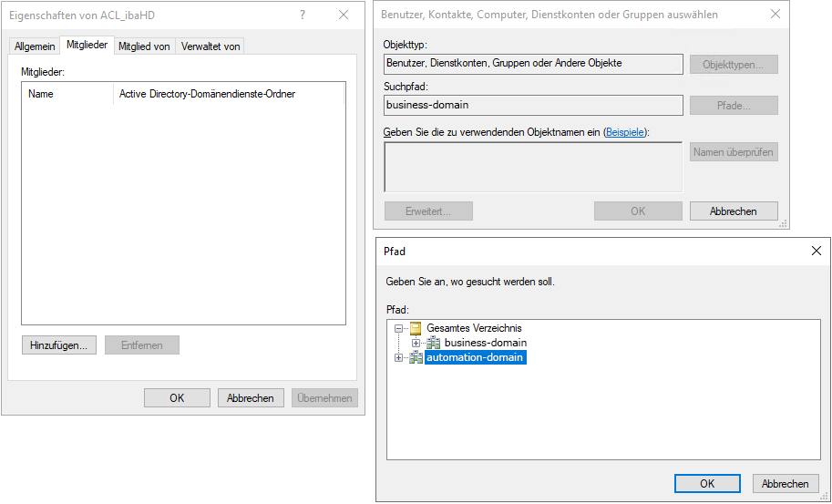832x504 pixels.
Task: Click the Erweitert... button
Action: (x=428, y=211)
